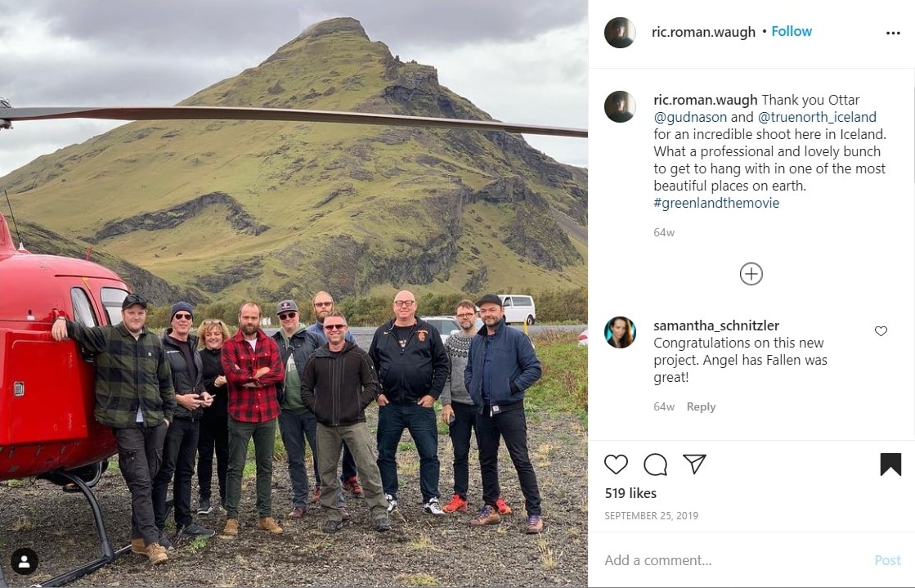Open samantha_schnitzler's avatar picture
915x588 pixels.
(x=620, y=332)
